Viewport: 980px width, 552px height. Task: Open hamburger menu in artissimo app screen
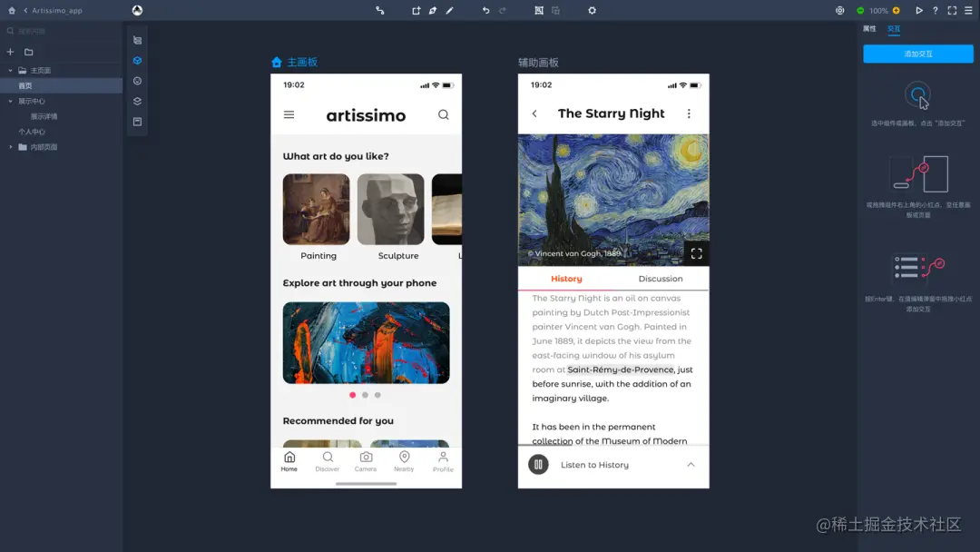coord(289,114)
